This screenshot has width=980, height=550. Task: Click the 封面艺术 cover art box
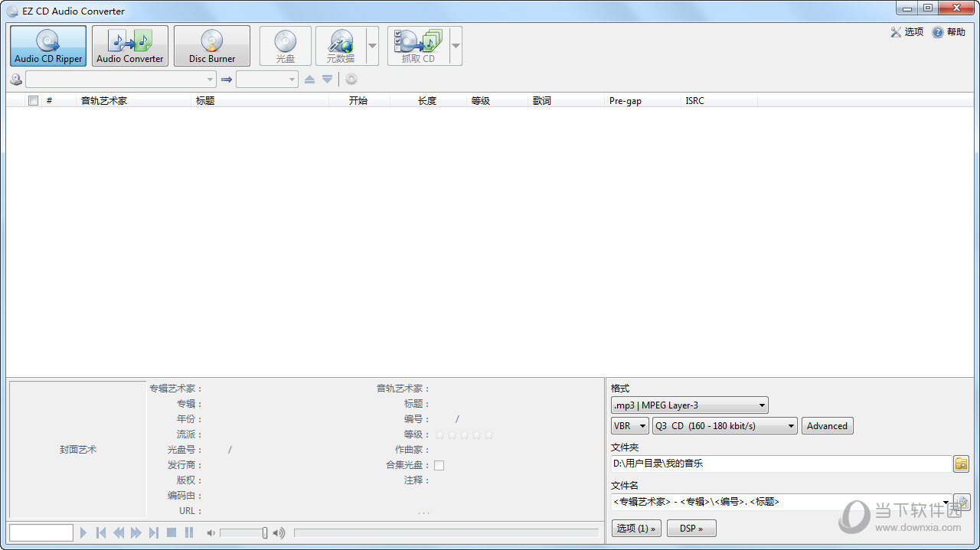tap(78, 450)
